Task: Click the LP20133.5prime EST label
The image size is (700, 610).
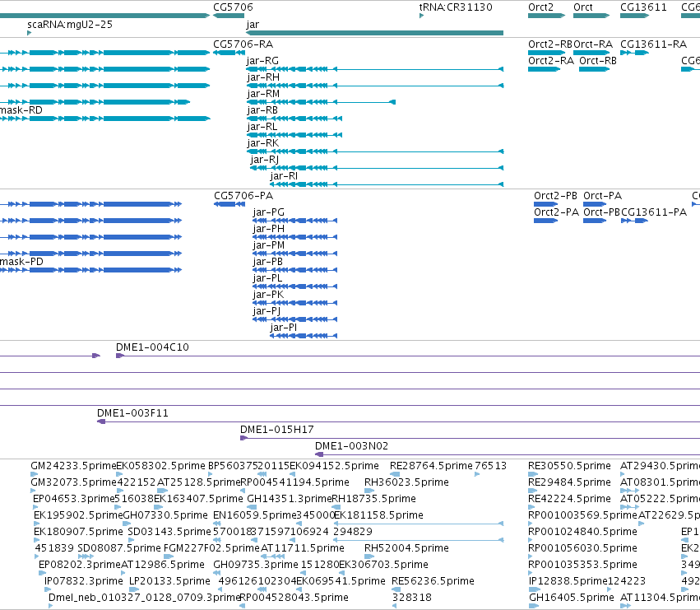Action: tap(169, 581)
